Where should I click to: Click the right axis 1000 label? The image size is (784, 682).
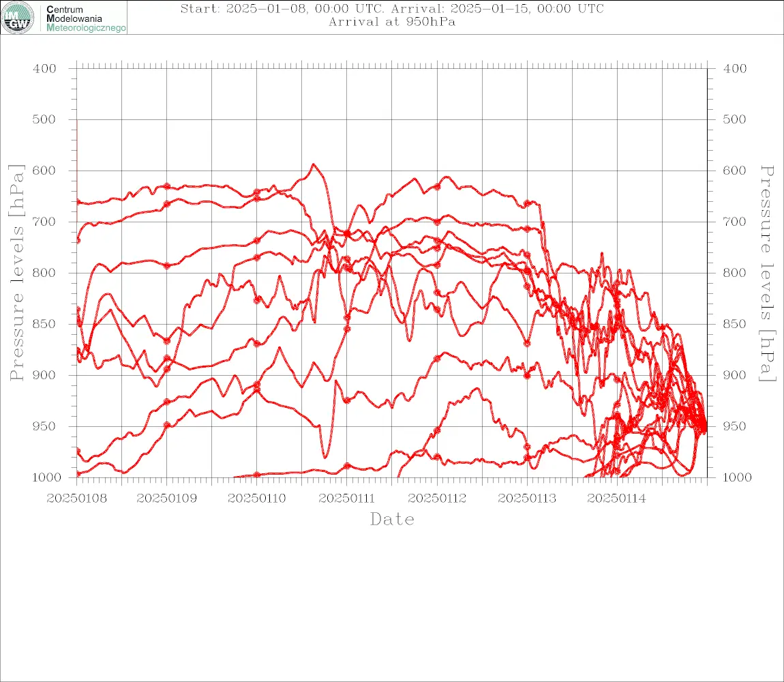(x=737, y=477)
